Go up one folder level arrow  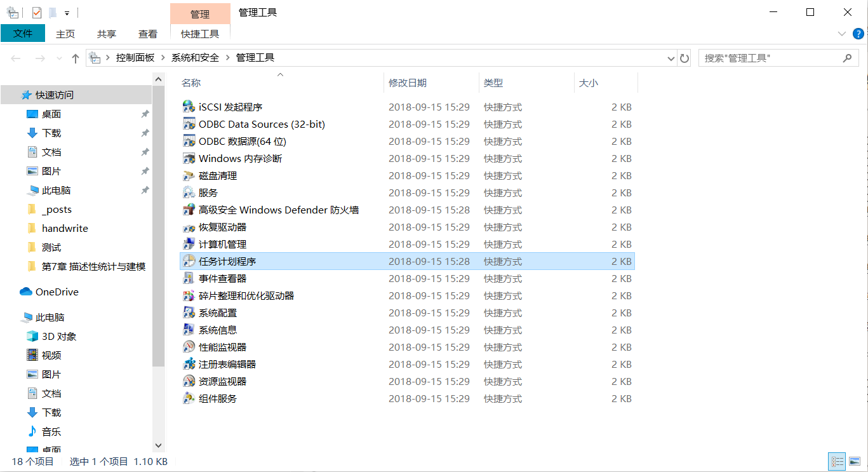[x=76, y=58]
